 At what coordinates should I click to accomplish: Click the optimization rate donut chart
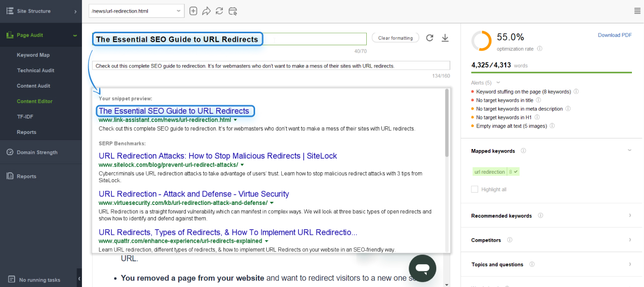pos(481,41)
